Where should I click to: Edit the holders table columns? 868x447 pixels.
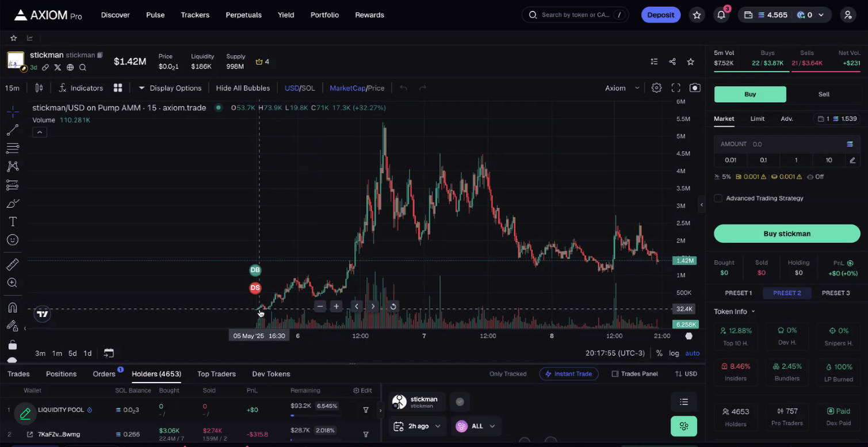coord(362,391)
